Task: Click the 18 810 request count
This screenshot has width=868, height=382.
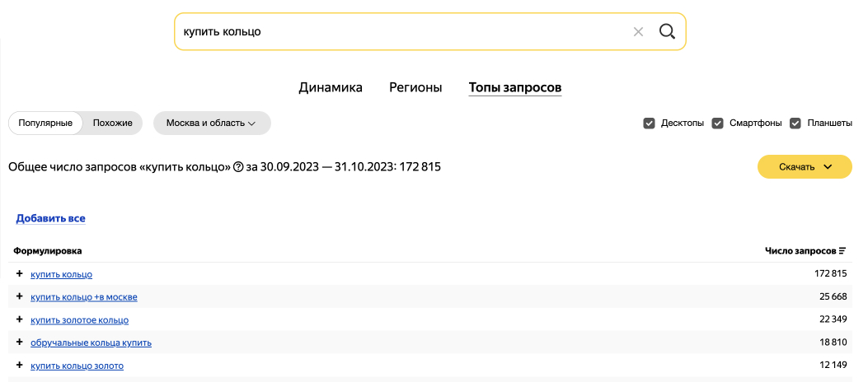Action: (x=833, y=342)
